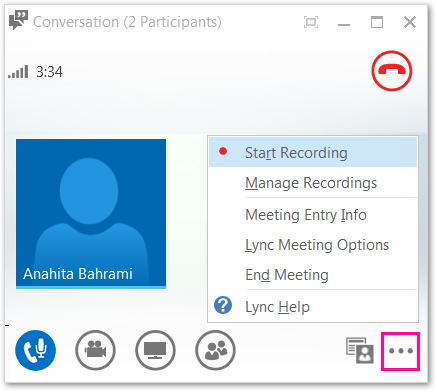Open Lync Meeting Options
The width and height of the screenshot is (437, 392).
click(313, 245)
